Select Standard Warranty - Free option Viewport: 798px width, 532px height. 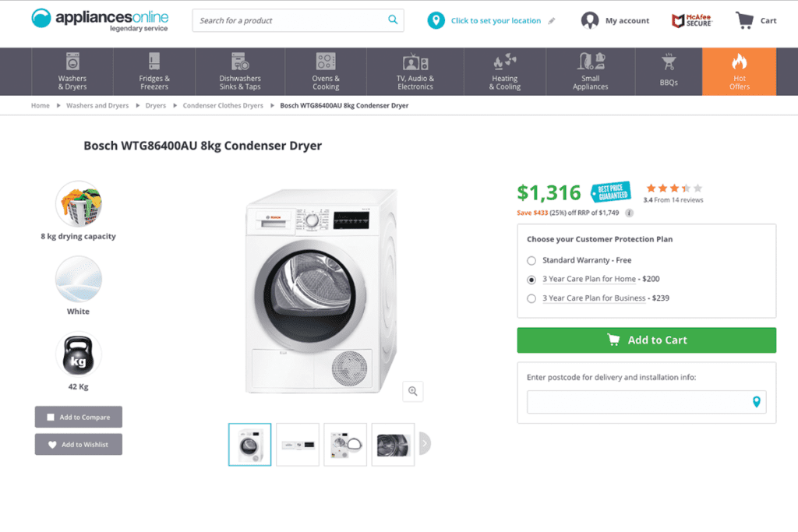click(531, 260)
